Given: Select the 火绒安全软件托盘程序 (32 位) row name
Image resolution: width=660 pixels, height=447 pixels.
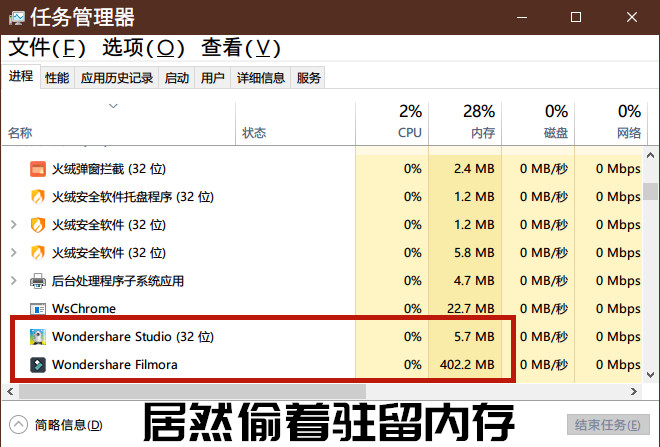Looking at the screenshot, I should (x=133, y=197).
